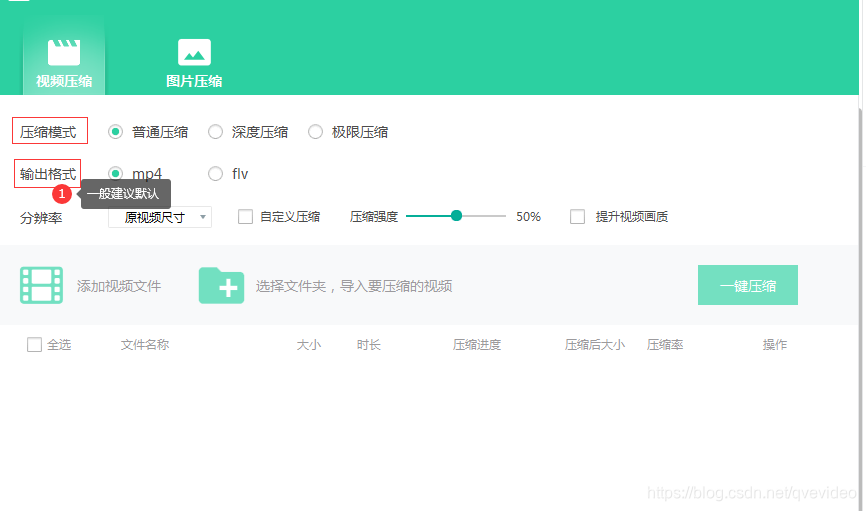The height and width of the screenshot is (511, 866).
Task: Click the picture icon above 图片压缩
Action: (194, 52)
